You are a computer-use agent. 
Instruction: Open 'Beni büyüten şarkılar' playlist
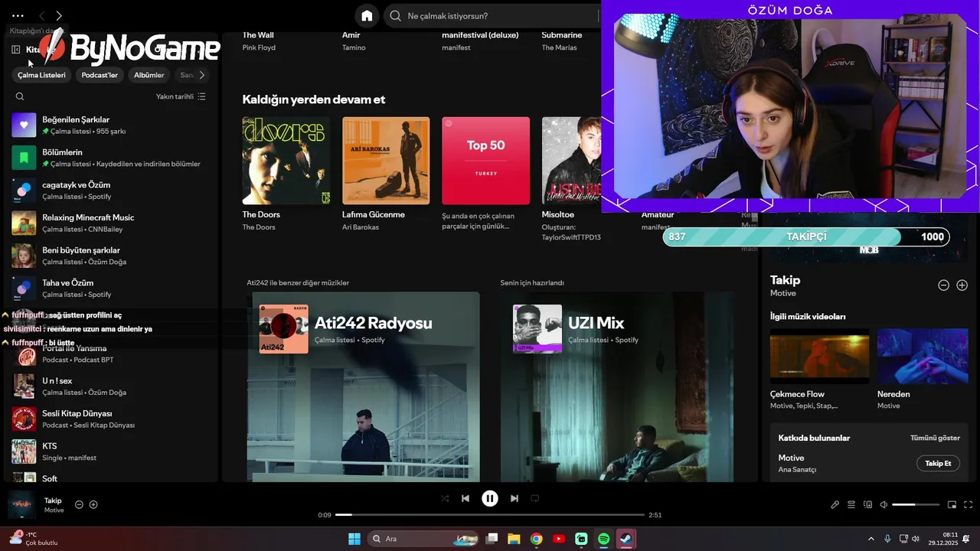click(x=111, y=256)
